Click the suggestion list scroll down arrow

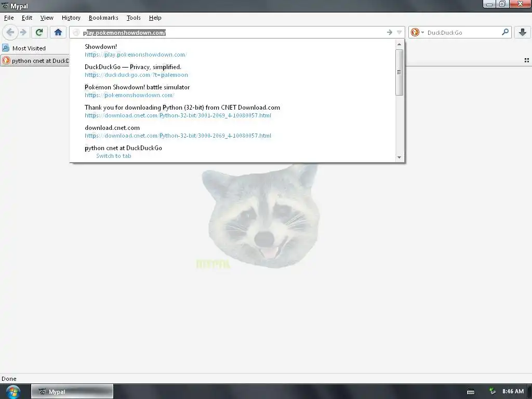tap(400, 157)
